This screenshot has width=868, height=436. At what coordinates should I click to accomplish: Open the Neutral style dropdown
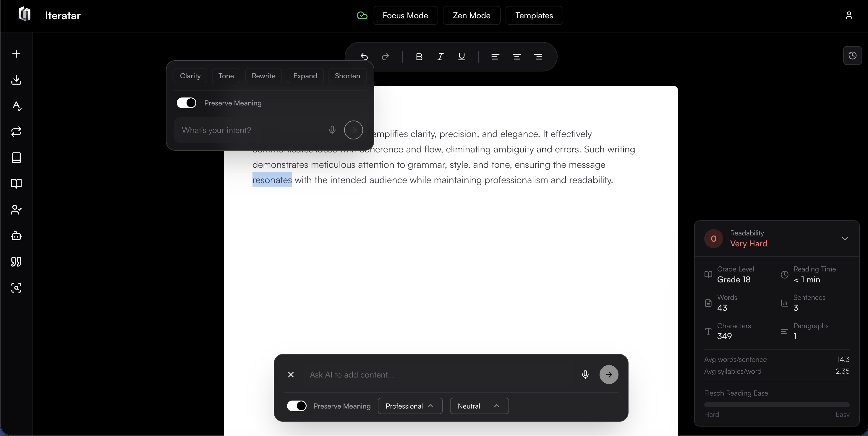479,406
